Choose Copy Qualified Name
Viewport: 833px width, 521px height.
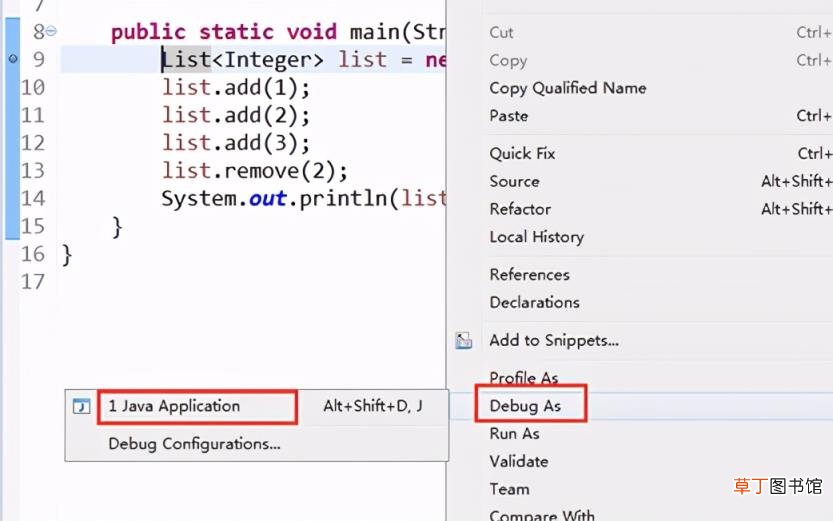tap(567, 88)
